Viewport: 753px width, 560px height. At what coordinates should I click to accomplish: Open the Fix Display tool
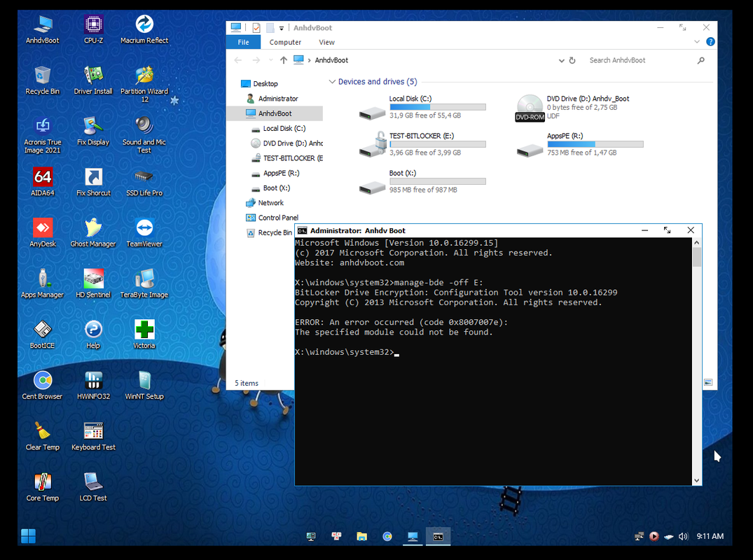coord(93,132)
